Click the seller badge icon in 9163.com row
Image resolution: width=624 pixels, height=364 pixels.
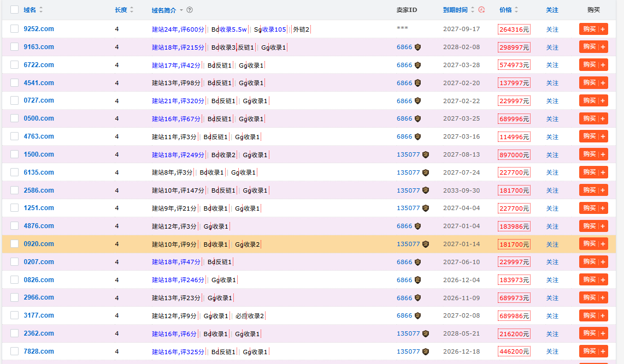click(x=417, y=47)
